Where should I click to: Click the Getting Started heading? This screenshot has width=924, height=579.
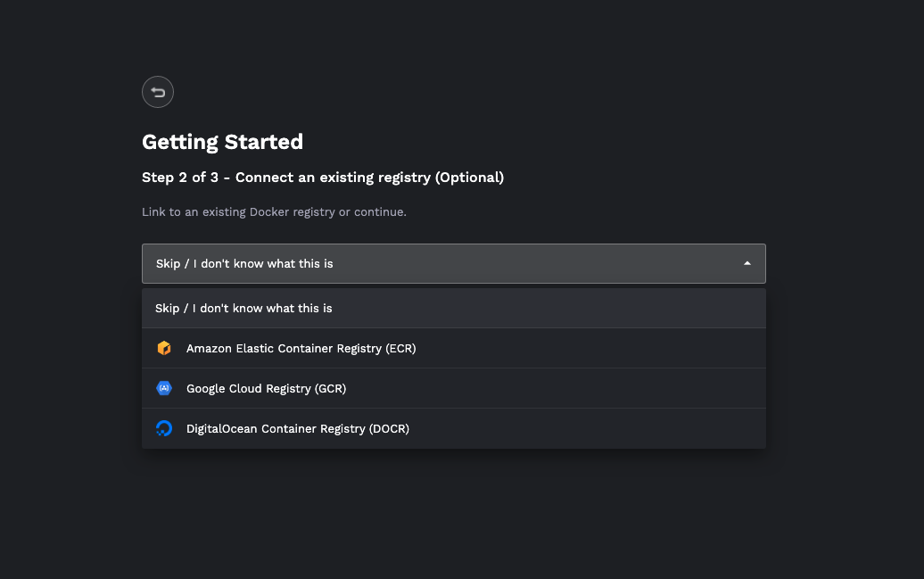coord(222,142)
